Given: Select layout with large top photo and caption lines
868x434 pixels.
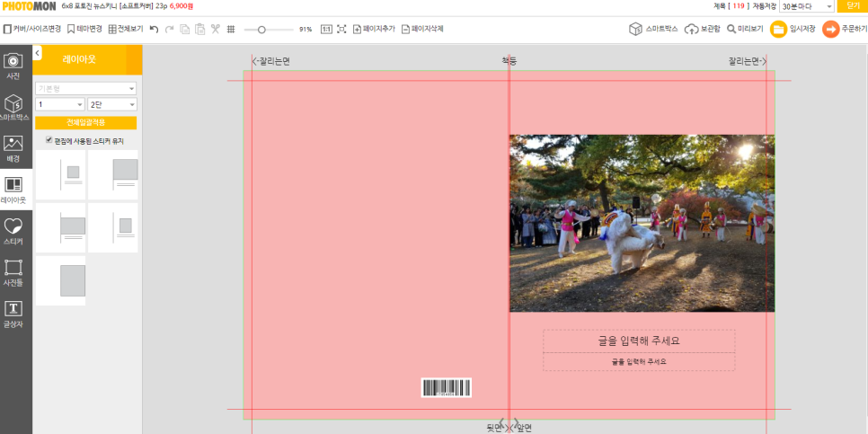Looking at the screenshot, I should pyautogui.click(x=113, y=174).
